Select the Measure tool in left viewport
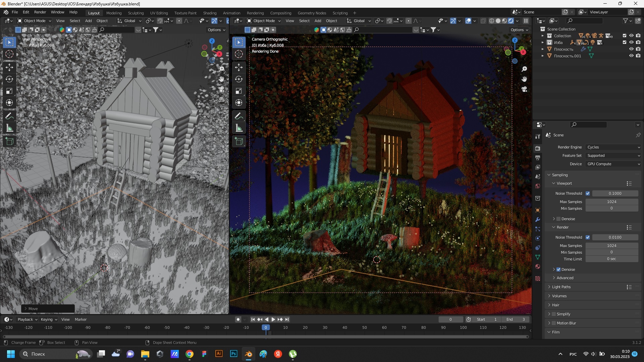This screenshot has width=644, height=362. pyautogui.click(x=9, y=128)
